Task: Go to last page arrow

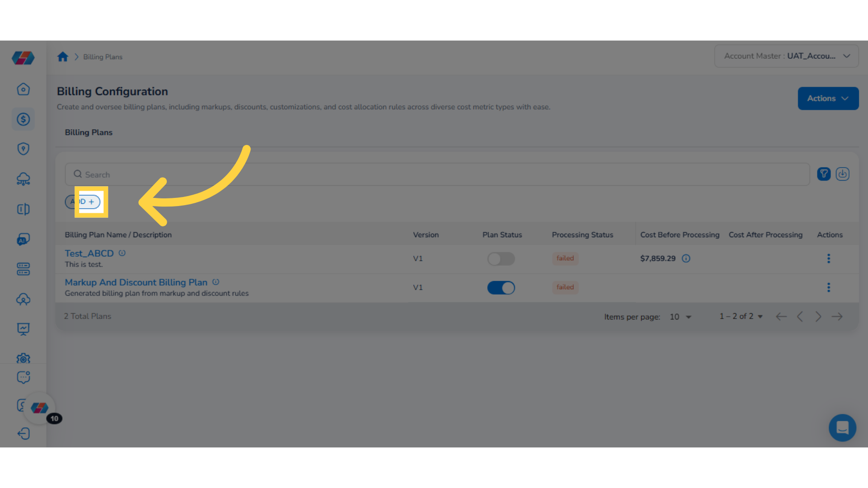Action: point(837,317)
